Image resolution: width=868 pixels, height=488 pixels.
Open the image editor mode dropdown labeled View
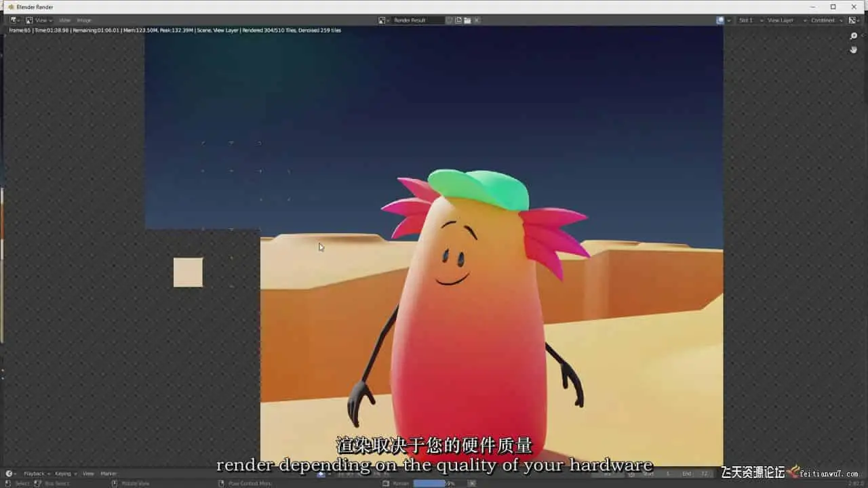click(x=39, y=20)
